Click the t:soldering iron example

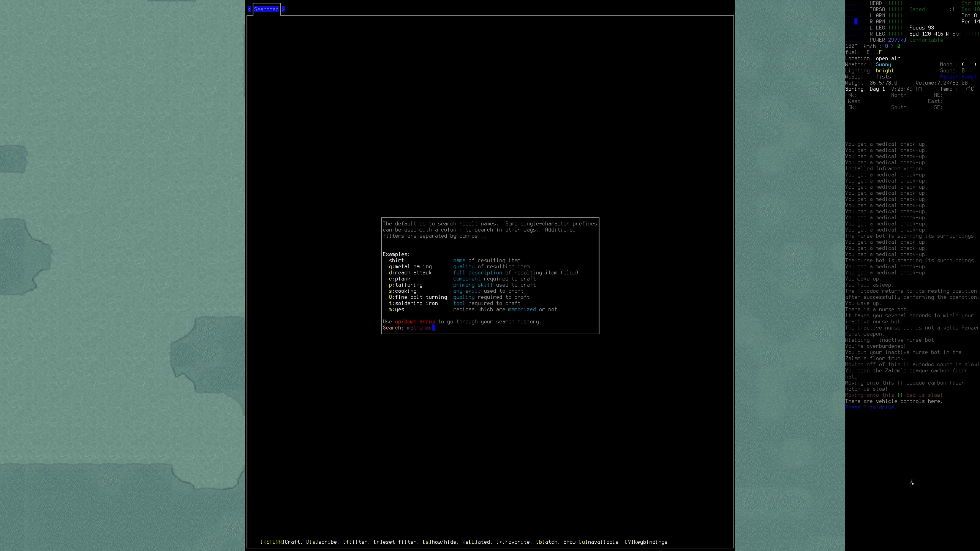click(413, 304)
